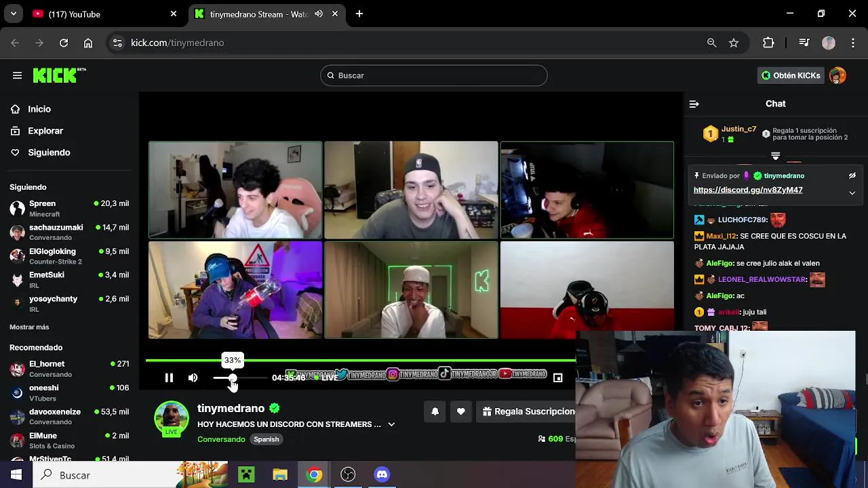The height and width of the screenshot is (488, 868).
Task: Open the browser zoom magnifier icon
Action: [711, 43]
